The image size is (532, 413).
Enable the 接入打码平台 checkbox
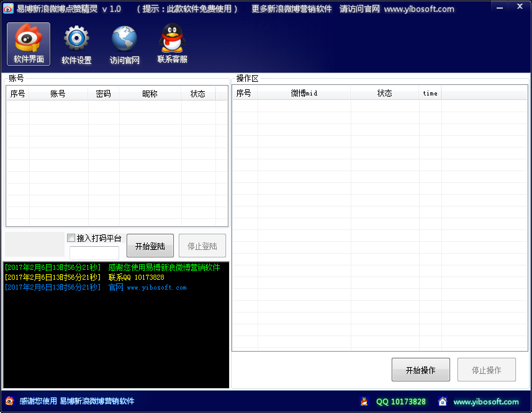coord(71,238)
